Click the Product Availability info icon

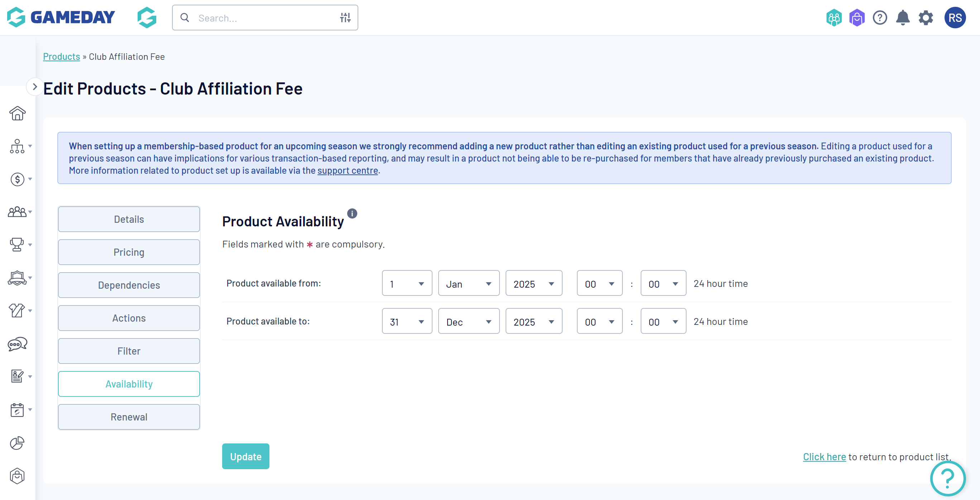(352, 214)
